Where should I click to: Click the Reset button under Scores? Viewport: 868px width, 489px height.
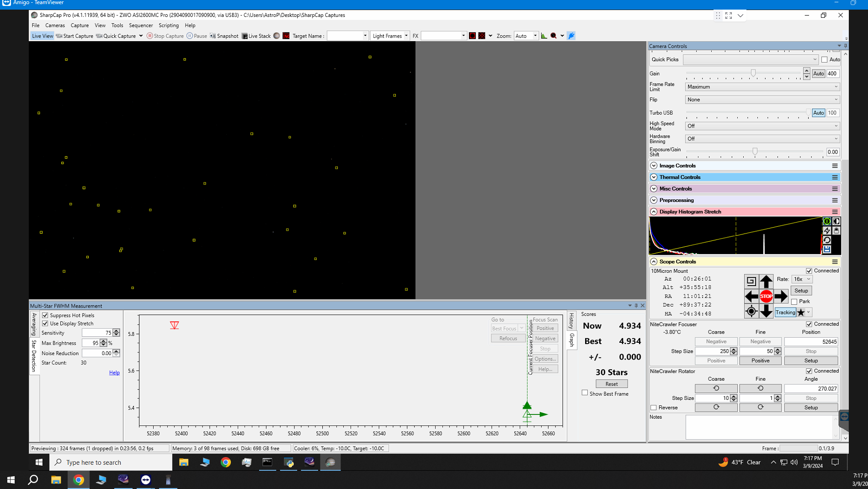pyautogui.click(x=612, y=384)
